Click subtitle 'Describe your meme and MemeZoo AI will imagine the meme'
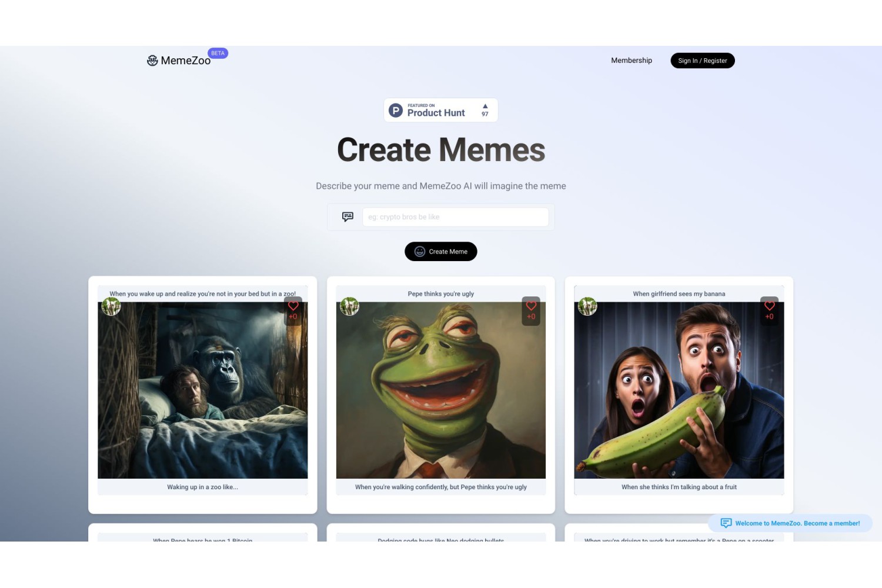Image resolution: width=882 pixels, height=588 pixels. [441, 186]
